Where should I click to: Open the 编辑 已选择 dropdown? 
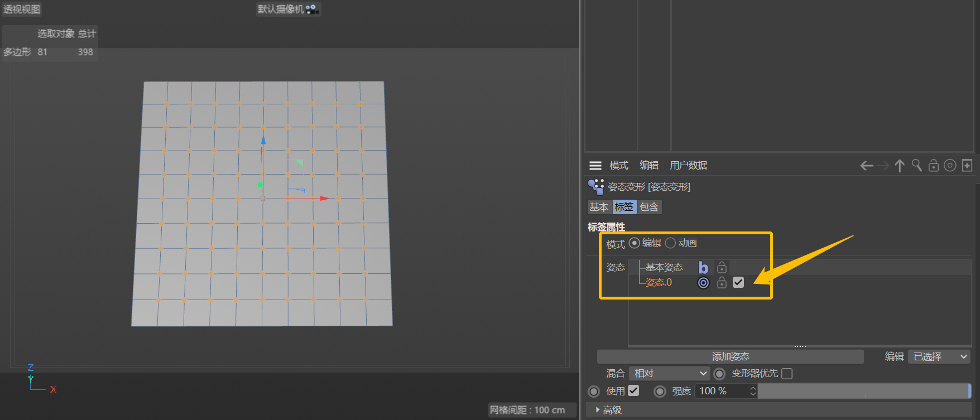(x=939, y=356)
